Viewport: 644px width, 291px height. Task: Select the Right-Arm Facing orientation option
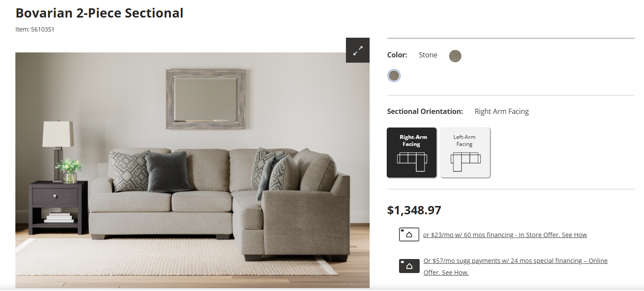pyautogui.click(x=412, y=153)
